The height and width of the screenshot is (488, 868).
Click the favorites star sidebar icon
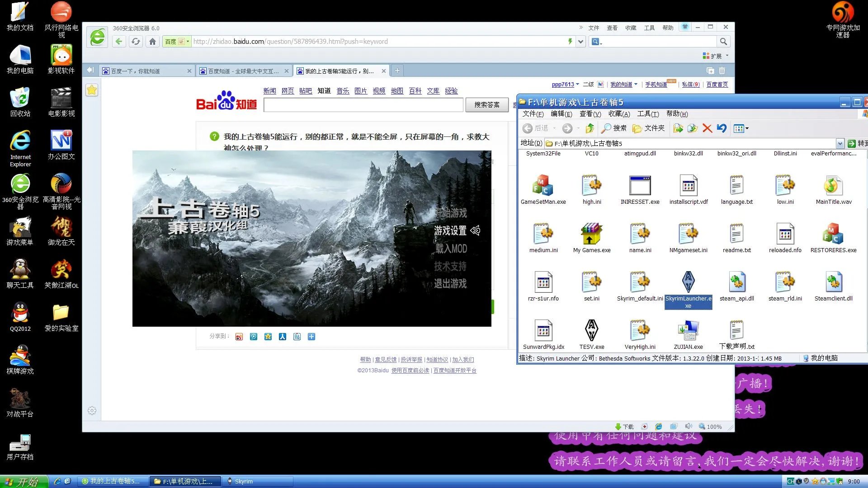[x=92, y=90]
